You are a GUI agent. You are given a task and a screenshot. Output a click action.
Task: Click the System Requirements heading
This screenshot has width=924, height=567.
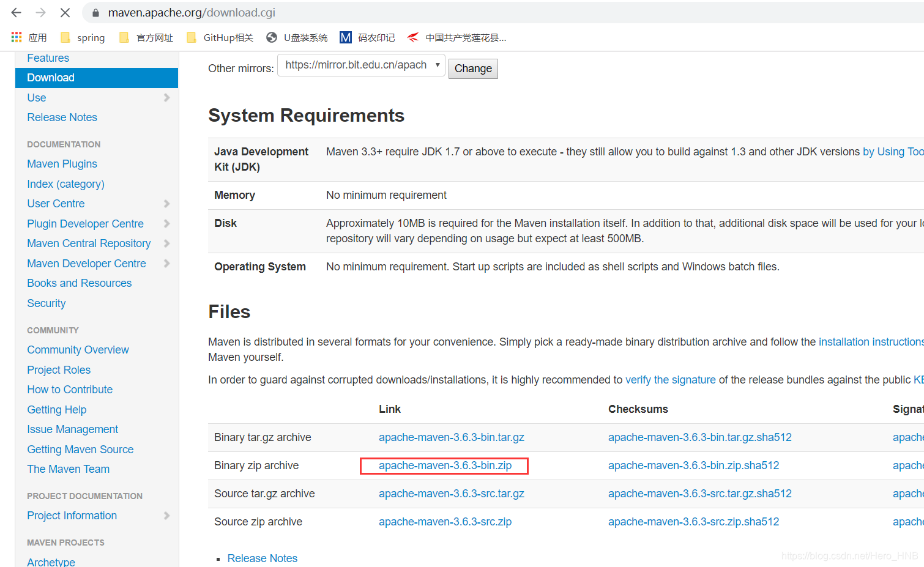[x=306, y=116]
